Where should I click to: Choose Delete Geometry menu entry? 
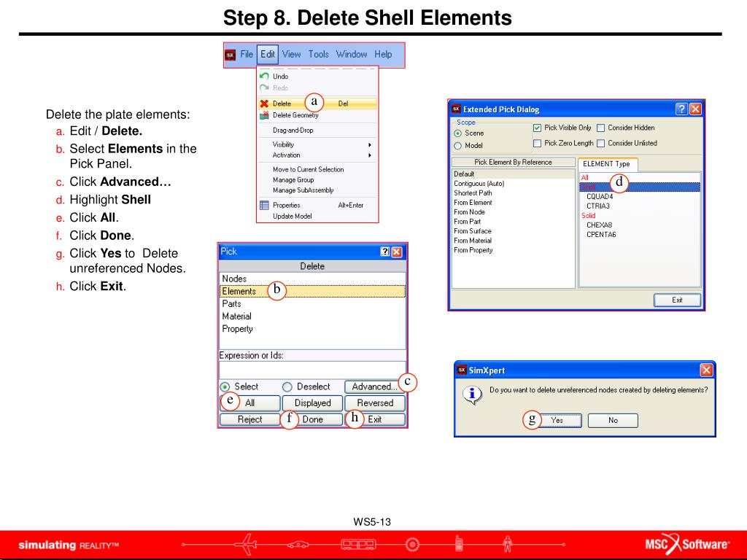click(317, 115)
